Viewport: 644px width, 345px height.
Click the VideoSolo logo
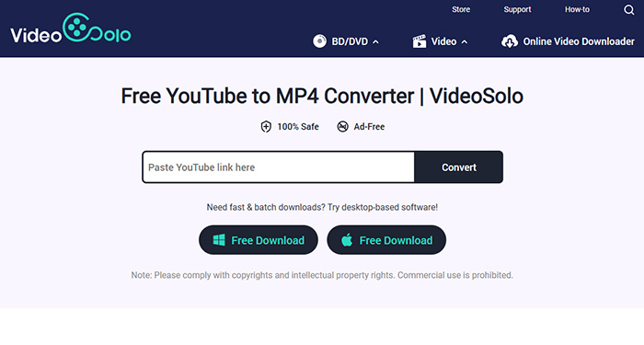pos(71,28)
